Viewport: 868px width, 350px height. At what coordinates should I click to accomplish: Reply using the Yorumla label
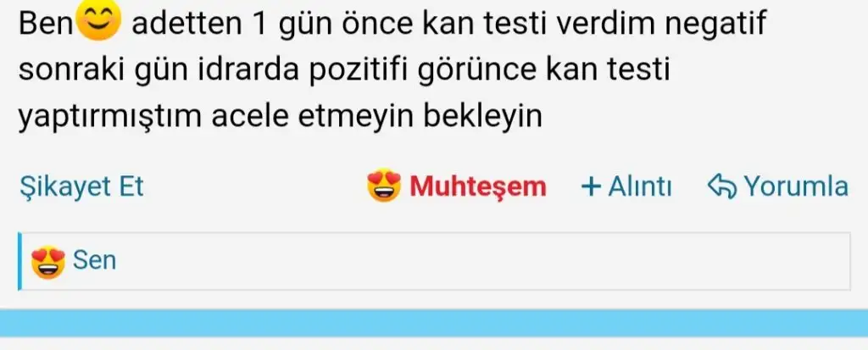tap(795, 186)
